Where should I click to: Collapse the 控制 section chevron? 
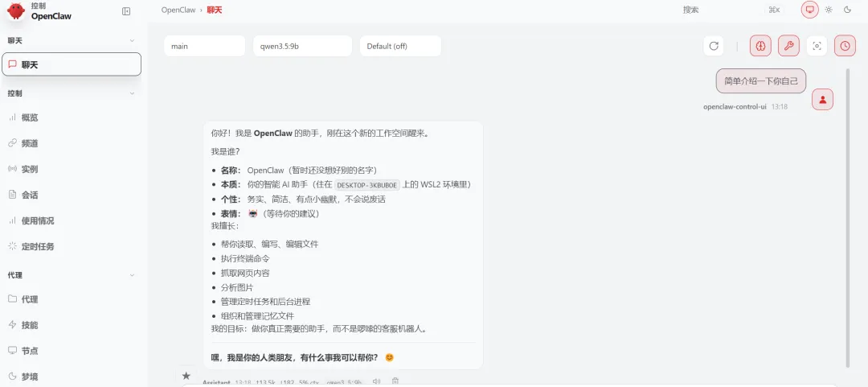[x=132, y=93]
